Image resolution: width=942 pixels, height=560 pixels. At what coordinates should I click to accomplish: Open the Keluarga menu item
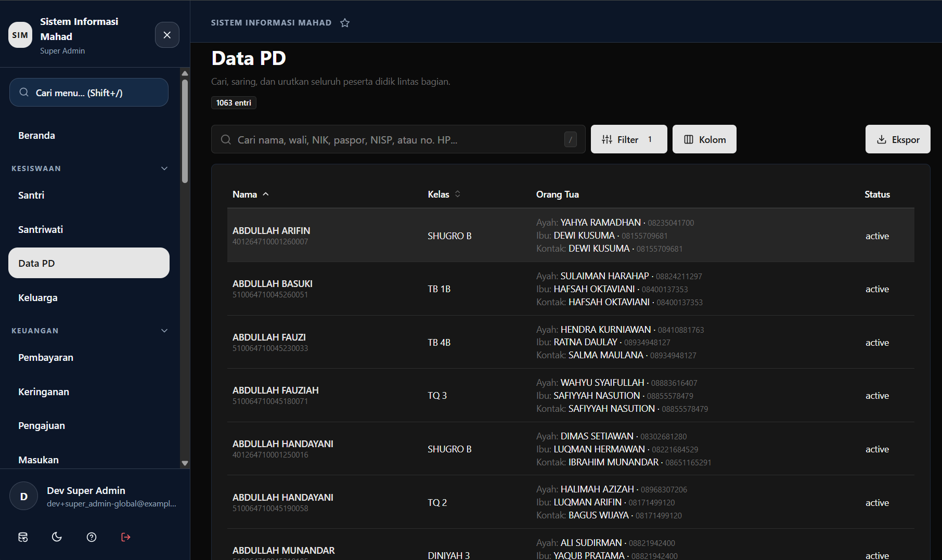point(89,297)
